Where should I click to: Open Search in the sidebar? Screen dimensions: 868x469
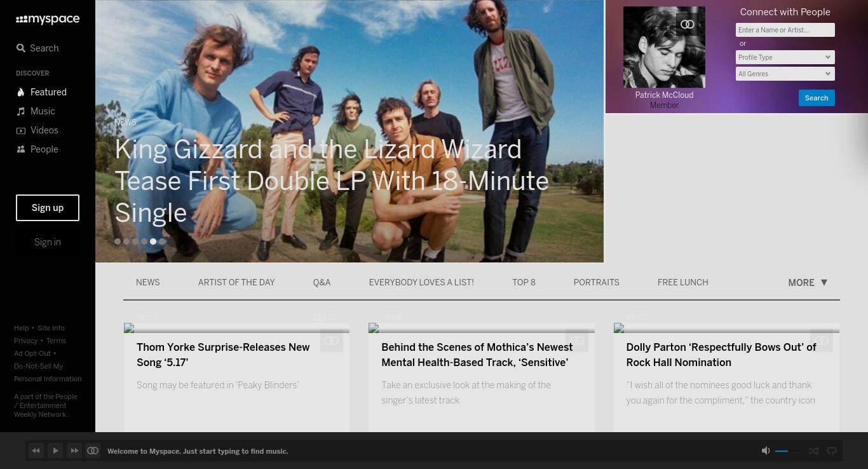pos(37,48)
